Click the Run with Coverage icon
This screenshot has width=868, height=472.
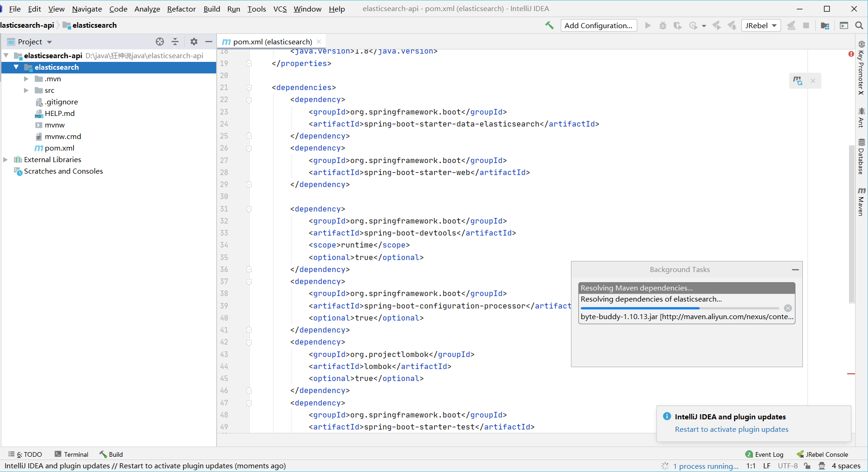(x=678, y=25)
